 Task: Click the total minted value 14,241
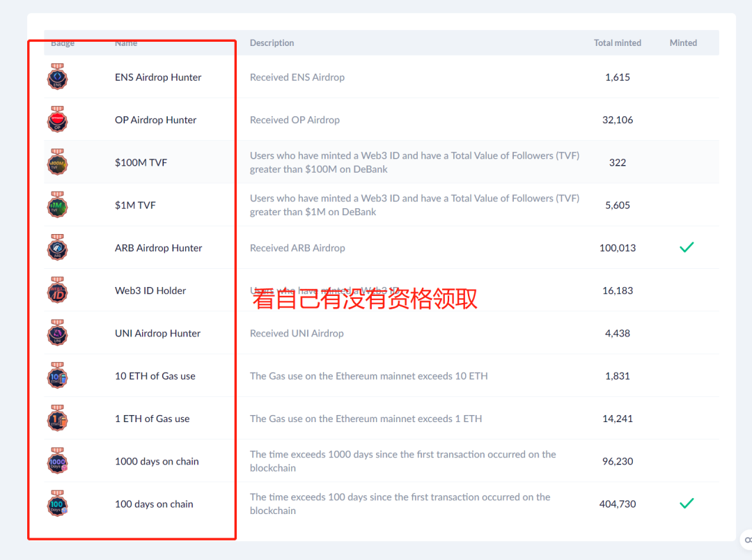coord(617,419)
